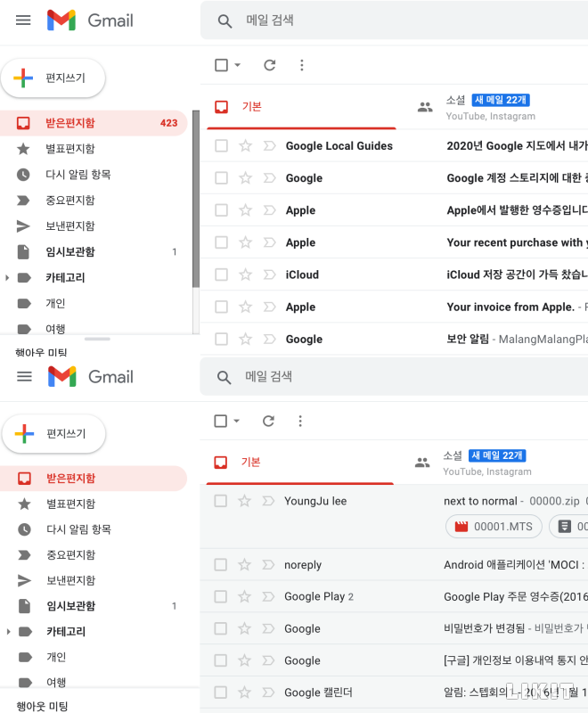Switch to 기본 tab in upper window
Viewport: 588px width, 713px height.
click(301, 107)
